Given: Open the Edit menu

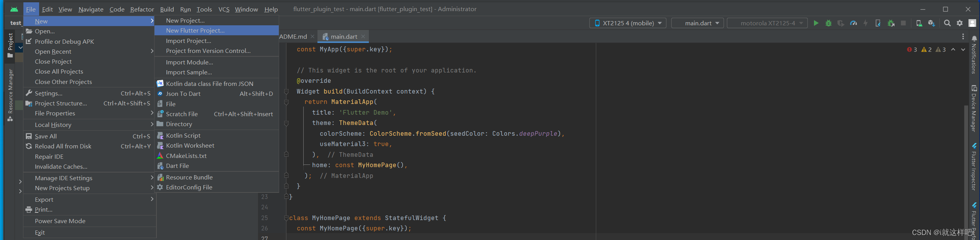Looking at the screenshot, I should (48, 9).
